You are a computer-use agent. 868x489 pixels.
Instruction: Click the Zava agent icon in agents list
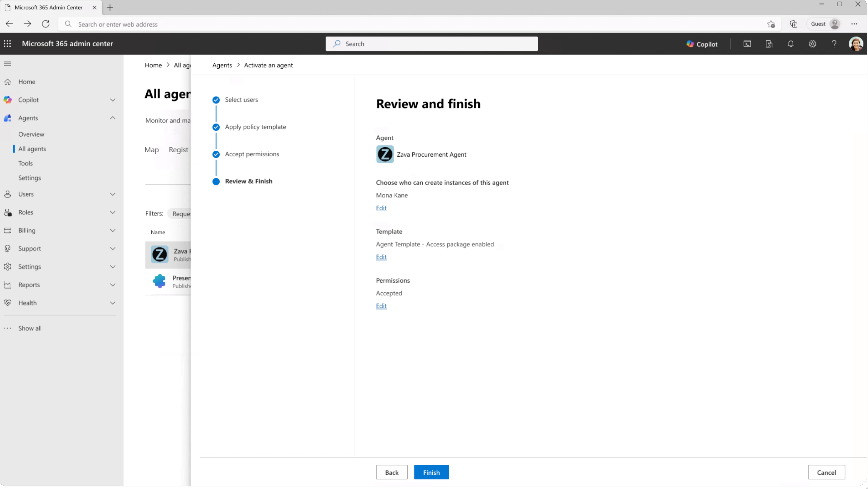coord(159,254)
